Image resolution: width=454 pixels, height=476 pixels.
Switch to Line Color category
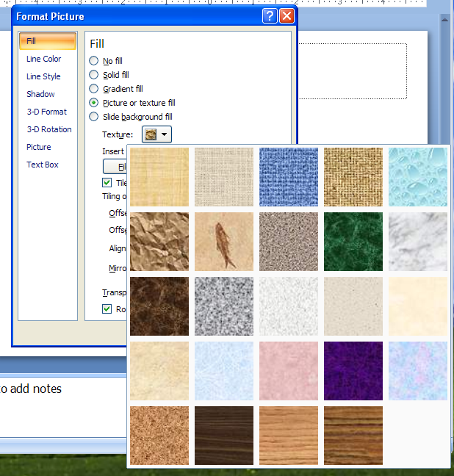pos(44,59)
